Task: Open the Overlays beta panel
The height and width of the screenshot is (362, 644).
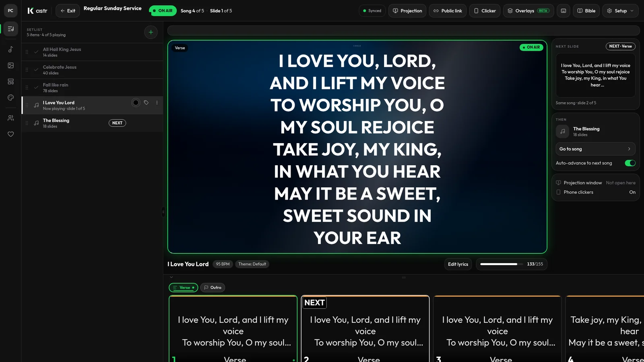Action: coord(528,11)
